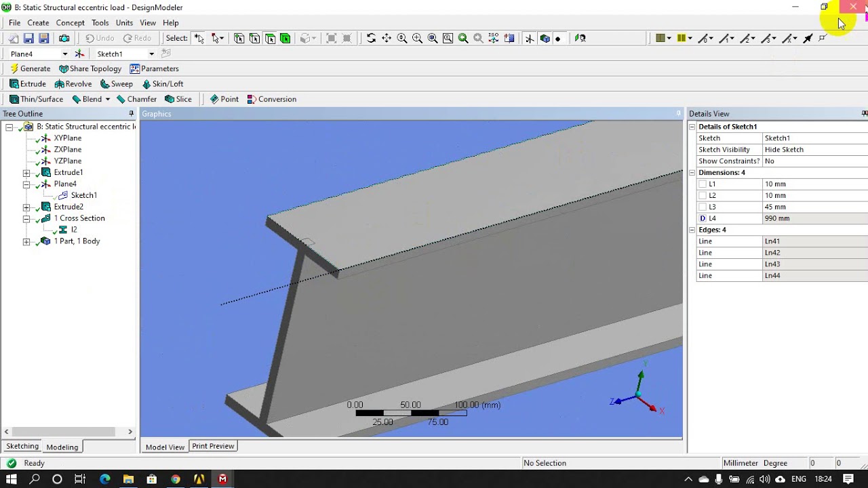Screen dimensions: 868x488
Task: Select Sketch1 in the tree outline
Action: click(83, 195)
